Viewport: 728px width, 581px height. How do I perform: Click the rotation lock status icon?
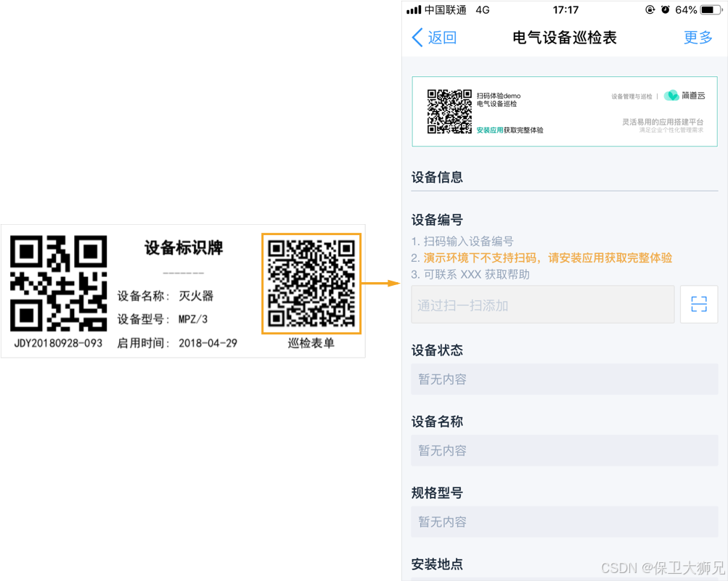(x=650, y=9)
